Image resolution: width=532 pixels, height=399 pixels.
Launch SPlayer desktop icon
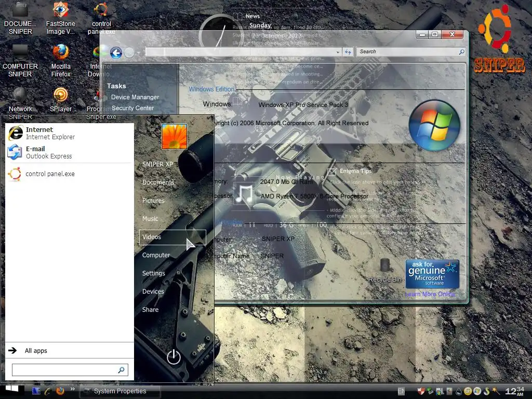61,100
